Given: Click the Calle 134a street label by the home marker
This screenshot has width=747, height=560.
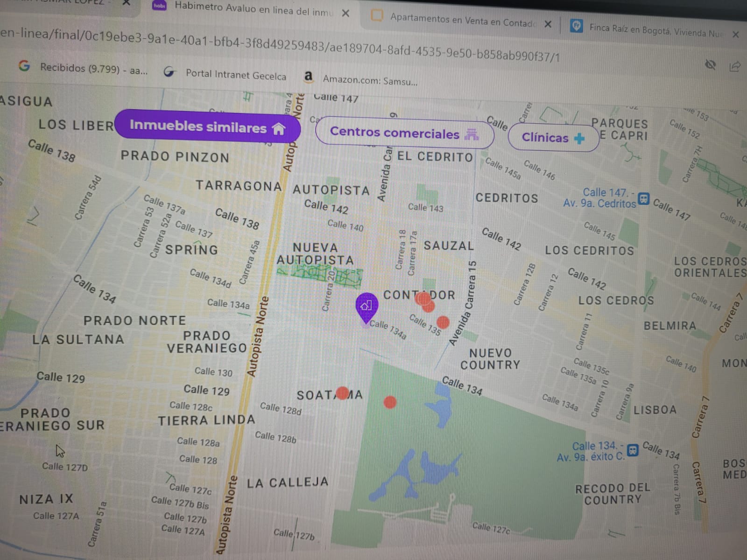Looking at the screenshot, I should (x=388, y=329).
